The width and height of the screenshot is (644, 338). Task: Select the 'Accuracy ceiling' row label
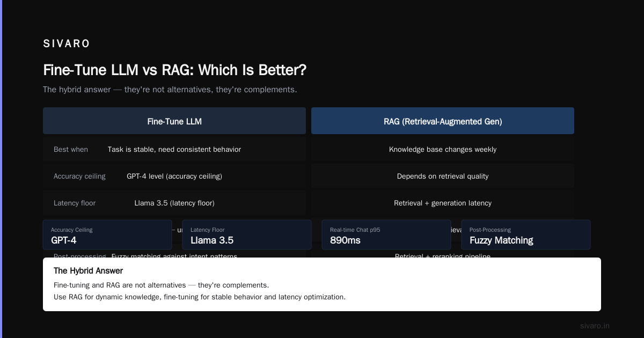79,176
